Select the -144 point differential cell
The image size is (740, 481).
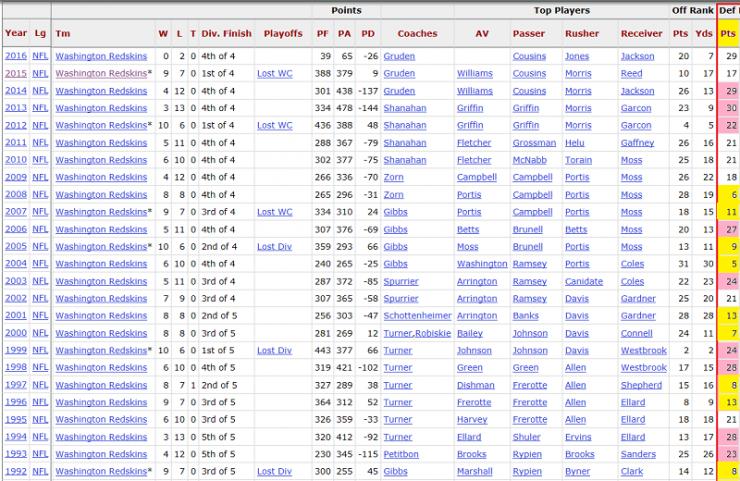coord(368,108)
